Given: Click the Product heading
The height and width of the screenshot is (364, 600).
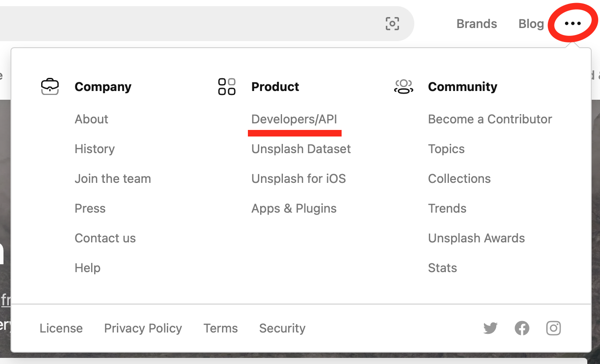Looking at the screenshot, I should 275,87.
